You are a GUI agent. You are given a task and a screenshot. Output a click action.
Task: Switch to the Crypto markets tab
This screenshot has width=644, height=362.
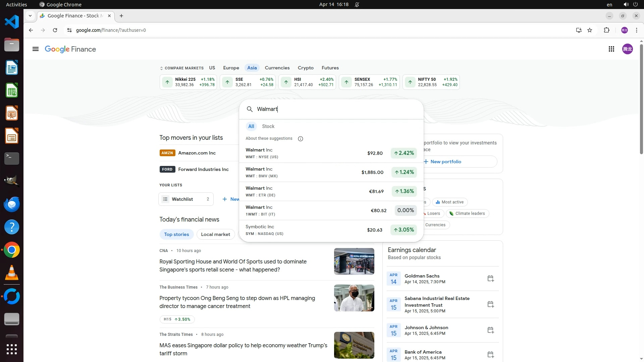click(305, 68)
